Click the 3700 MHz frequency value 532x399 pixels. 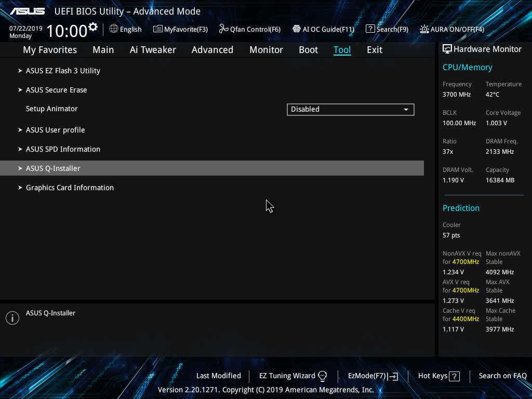point(456,95)
